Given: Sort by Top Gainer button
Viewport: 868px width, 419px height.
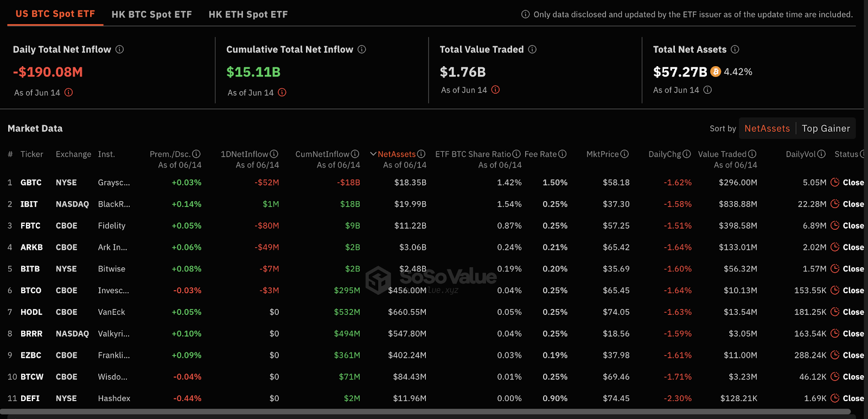Looking at the screenshot, I should click(x=826, y=128).
